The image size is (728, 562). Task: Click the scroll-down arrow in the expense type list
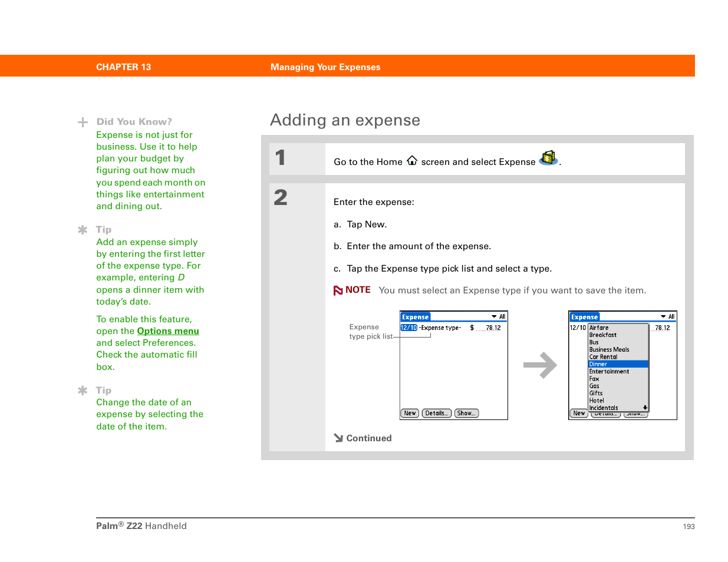(645, 408)
